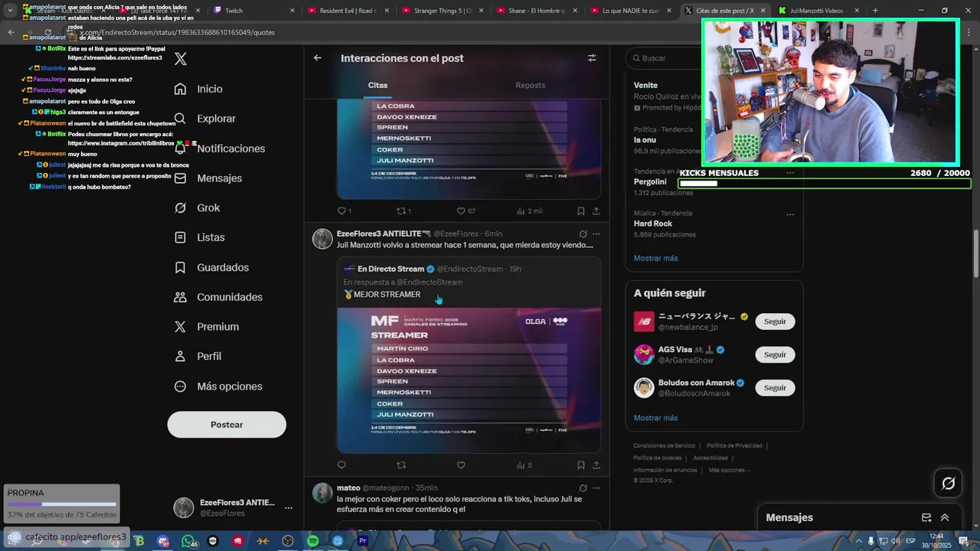This screenshot has width=980, height=551.
Task: Repost the EzeeFlores3 post
Action: pos(401,465)
